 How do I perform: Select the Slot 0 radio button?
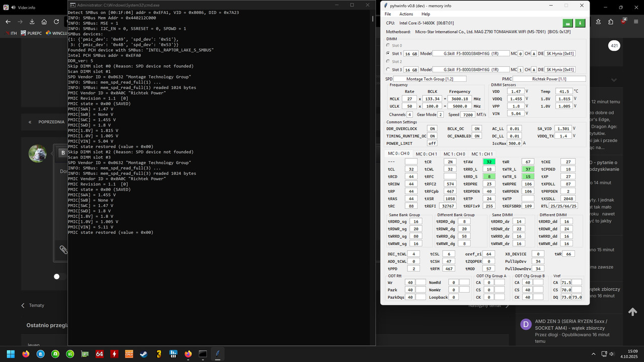pyautogui.click(x=388, y=45)
